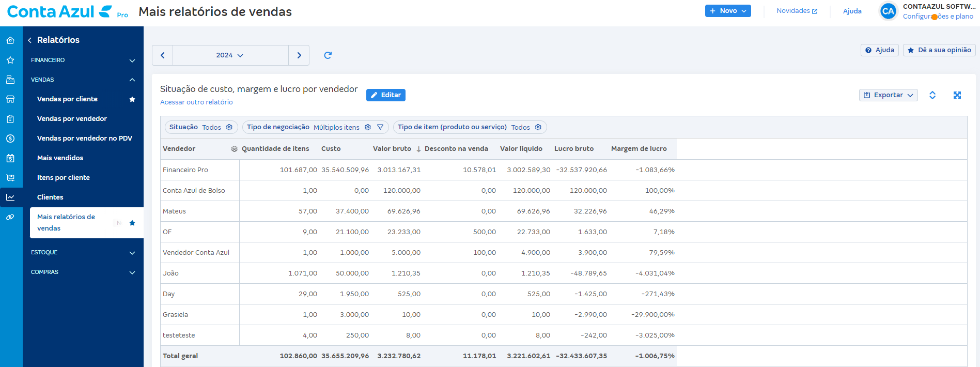Go to next year arrow
Image resolution: width=980 pixels, height=367 pixels.
299,55
